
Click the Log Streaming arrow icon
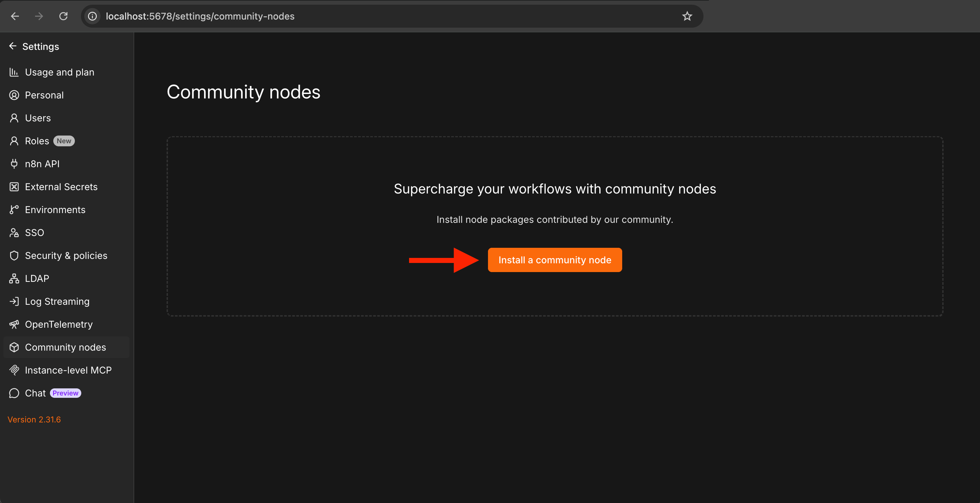pyautogui.click(x=14, y=301)
